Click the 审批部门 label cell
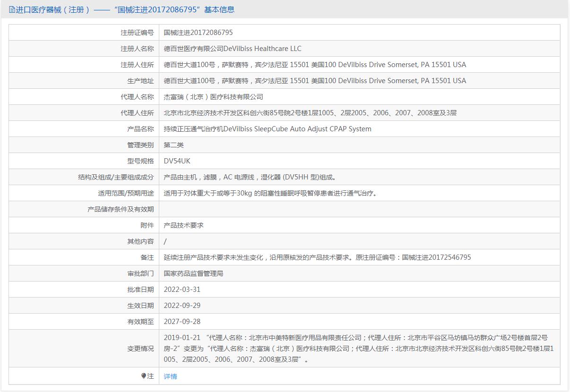The width and height of the screenshot is (570, 392). (84, 273)
